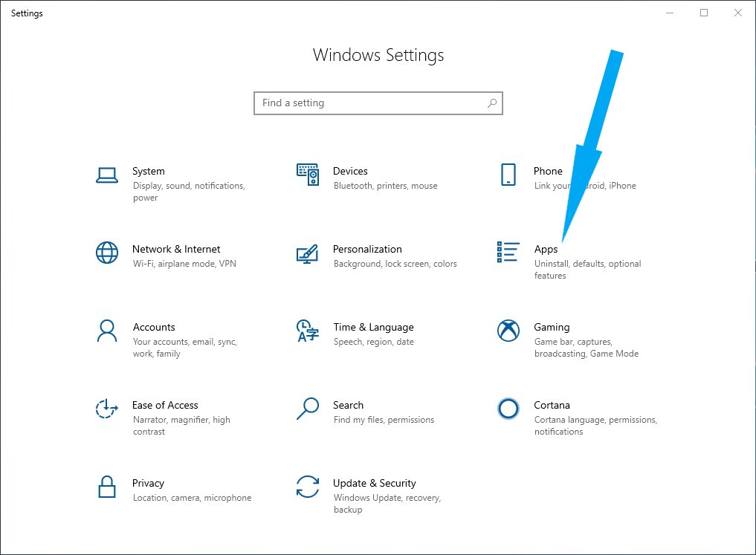
Task: Select the Time & Language heading
Action: point(374,328)
